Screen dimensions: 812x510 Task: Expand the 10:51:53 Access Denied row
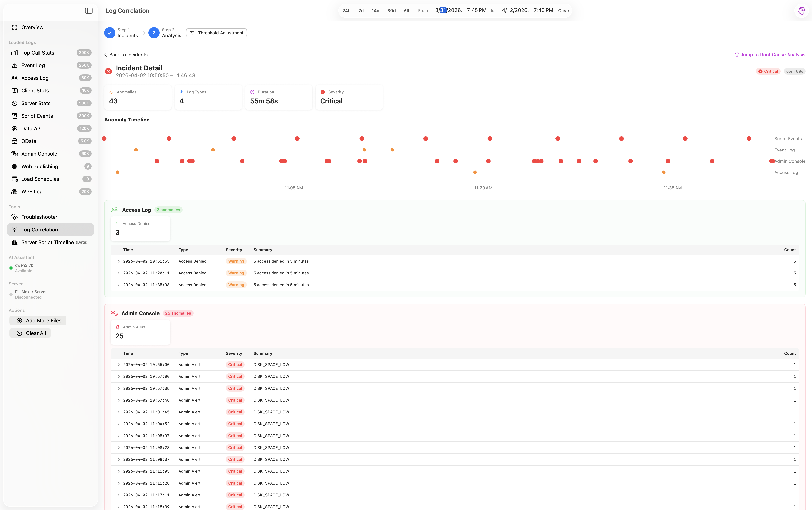(x=118, y=261)
